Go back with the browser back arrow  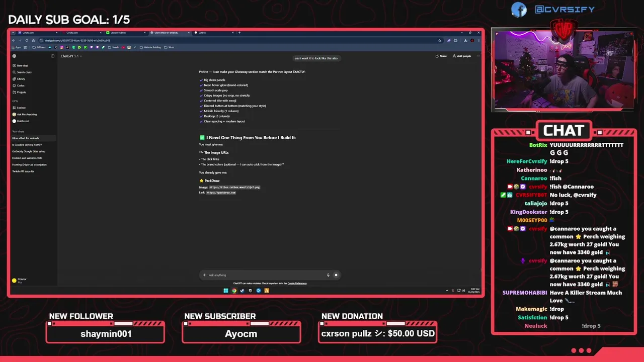tap(14, 40)
